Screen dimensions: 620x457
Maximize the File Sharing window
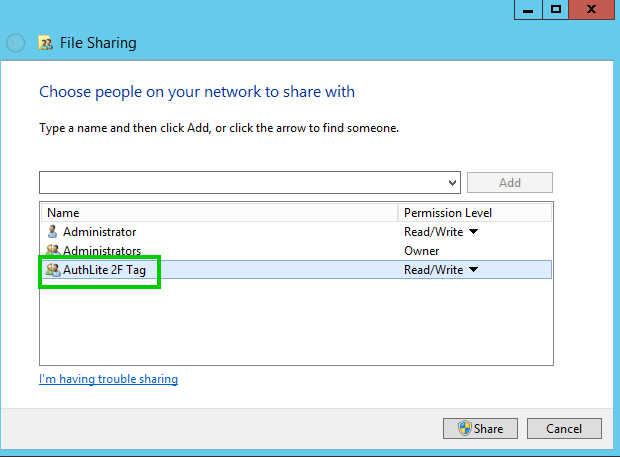pos(556,9)
